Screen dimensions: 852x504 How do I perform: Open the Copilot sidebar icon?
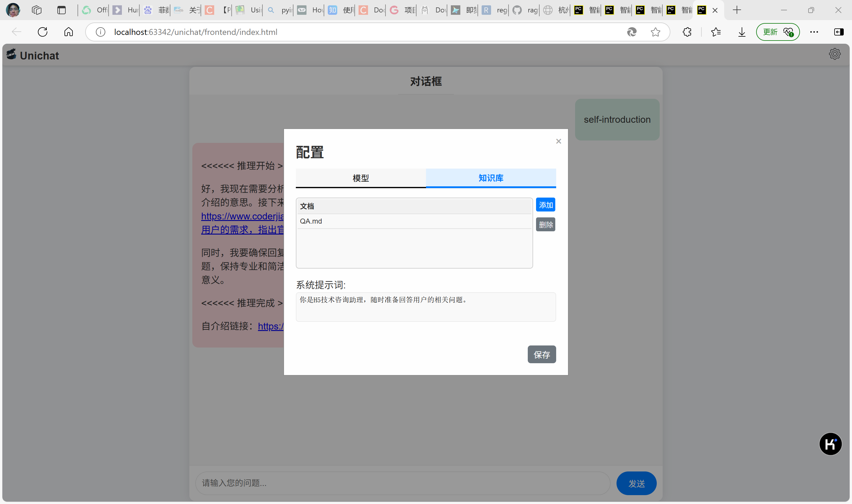(839, 32)
